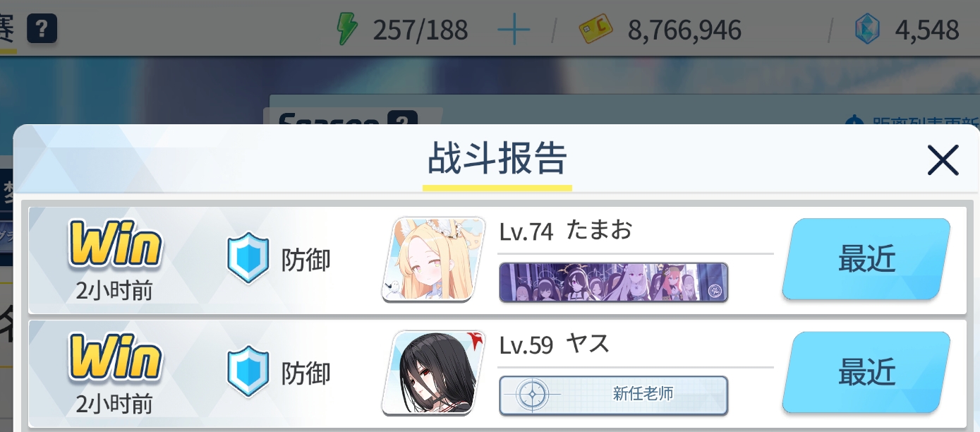Open the question mark help icon
The image size is (980, 432).
point(42,29)
